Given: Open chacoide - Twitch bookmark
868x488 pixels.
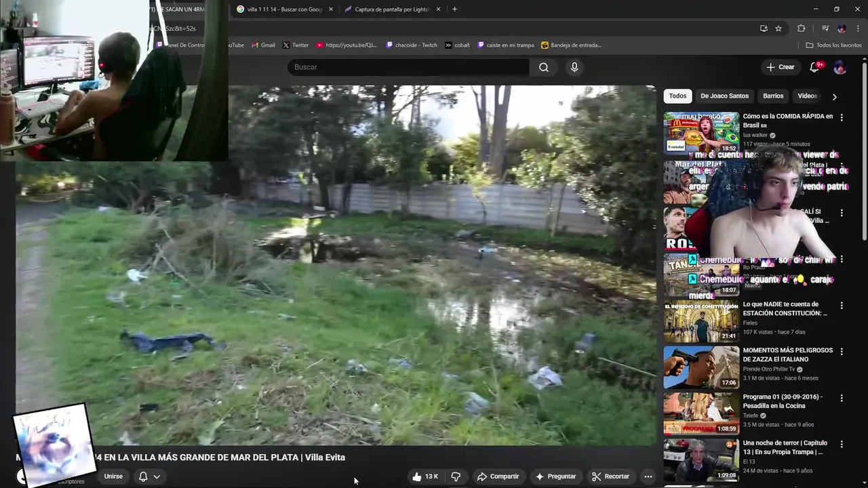Looking at the screenshot, I should (x=412, y=45).
